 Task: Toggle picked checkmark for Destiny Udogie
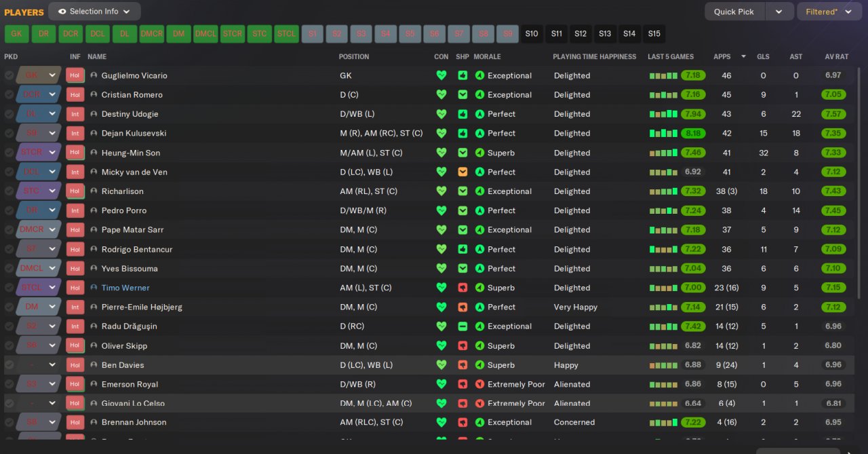click(x=9, y=114)
